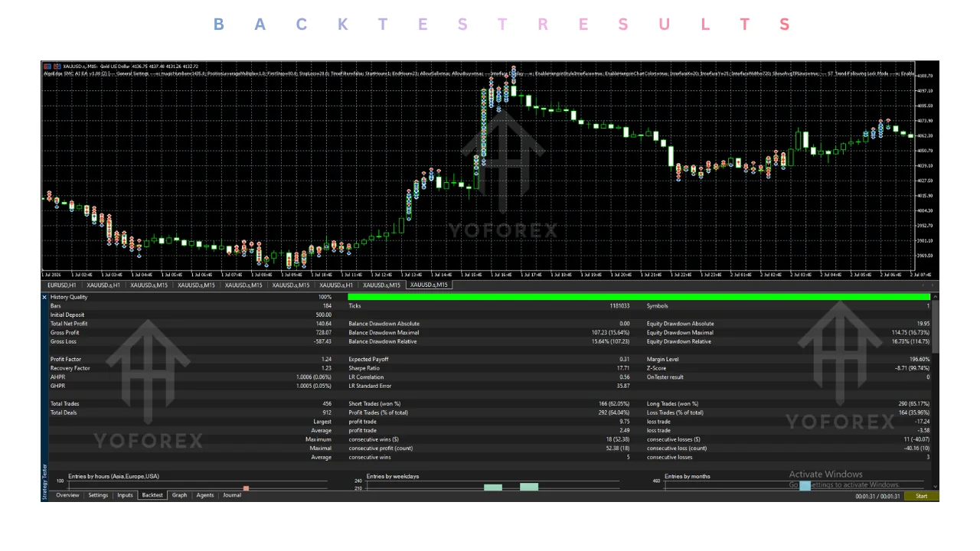Click the Equity Drawdown Absolute value 19.95
This screenshot has height=551, width=980.
[923, 324]
